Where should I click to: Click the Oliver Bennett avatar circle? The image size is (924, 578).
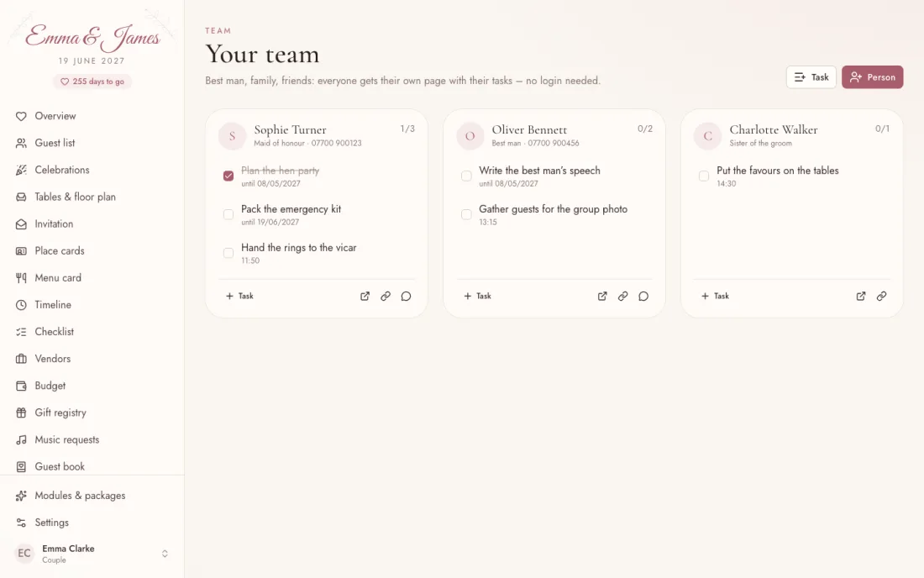click(470, 136)
